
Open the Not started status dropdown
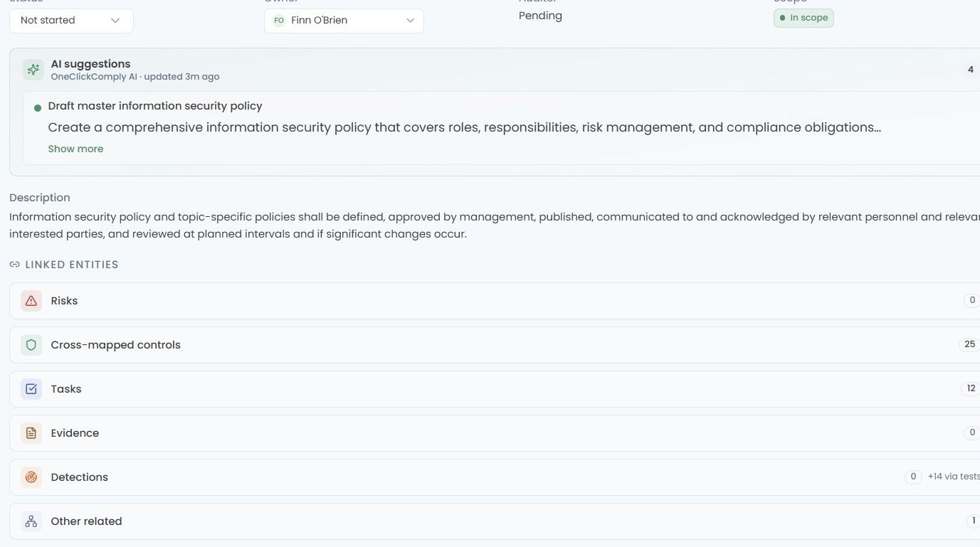click(71, 21)
